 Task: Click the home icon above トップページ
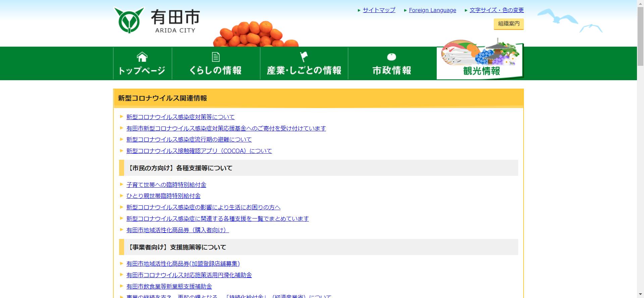(142, 57)
